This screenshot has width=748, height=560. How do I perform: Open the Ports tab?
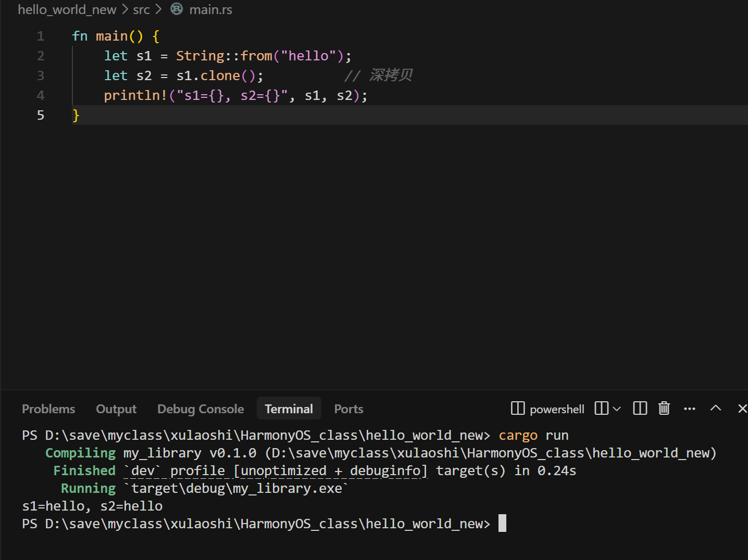click(x=349, y=409)
